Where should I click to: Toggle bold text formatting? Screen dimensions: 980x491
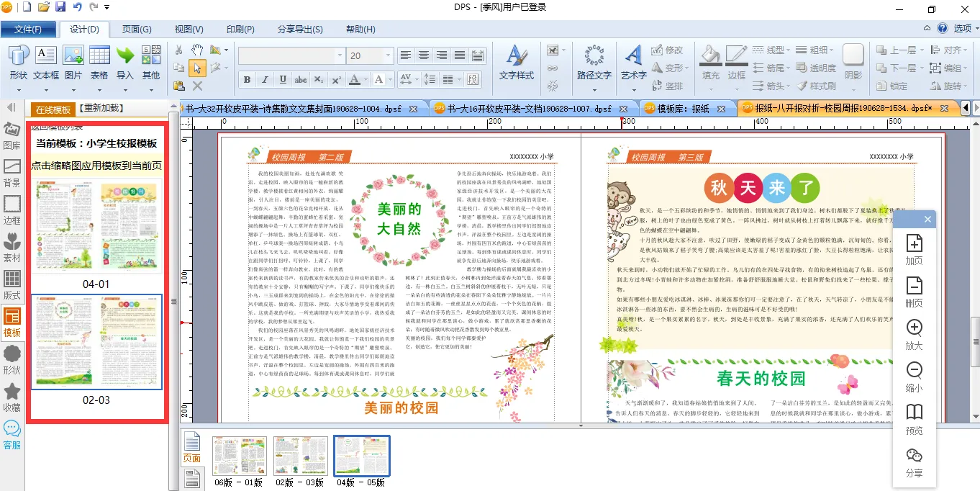click(247, 79)
